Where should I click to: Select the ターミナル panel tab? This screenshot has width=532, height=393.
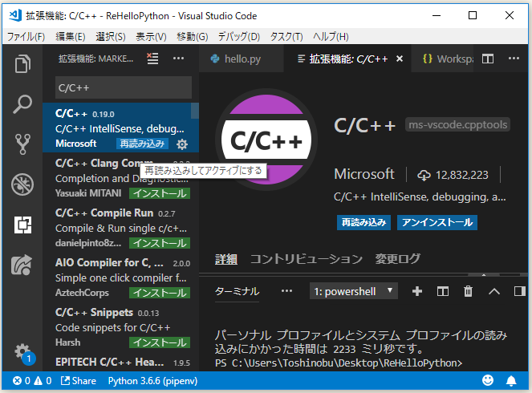(238, 291)
